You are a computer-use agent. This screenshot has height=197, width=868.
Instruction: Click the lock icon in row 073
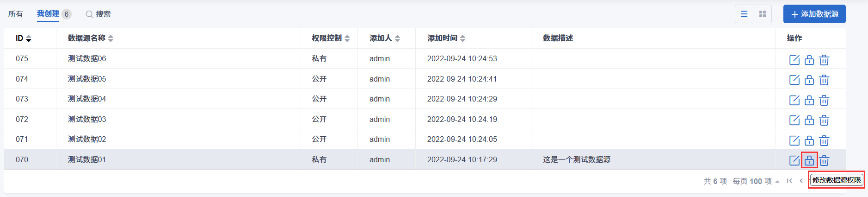809,100
